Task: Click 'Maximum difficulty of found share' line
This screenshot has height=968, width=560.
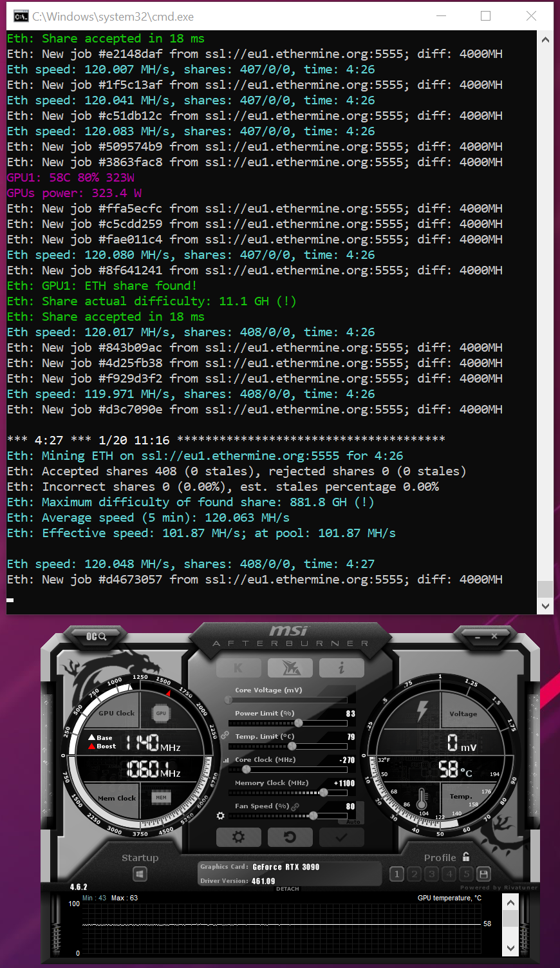Action: point(191,502)
